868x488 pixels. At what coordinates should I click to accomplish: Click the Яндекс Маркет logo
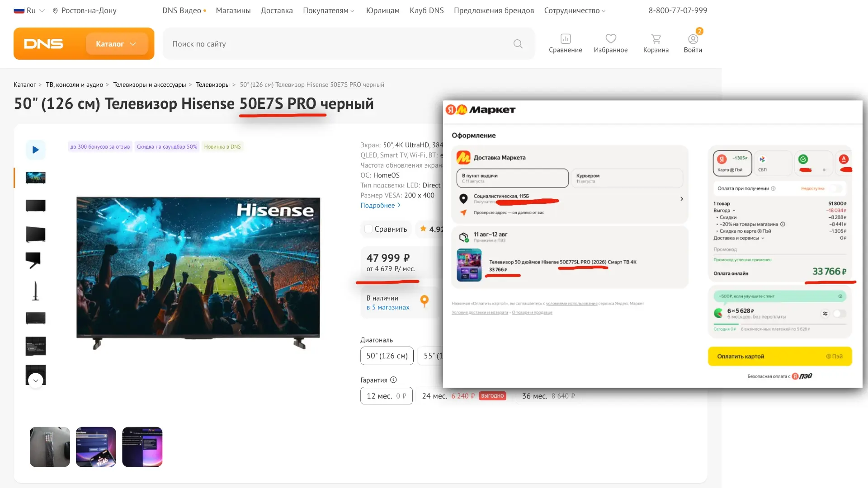point(481,110)
